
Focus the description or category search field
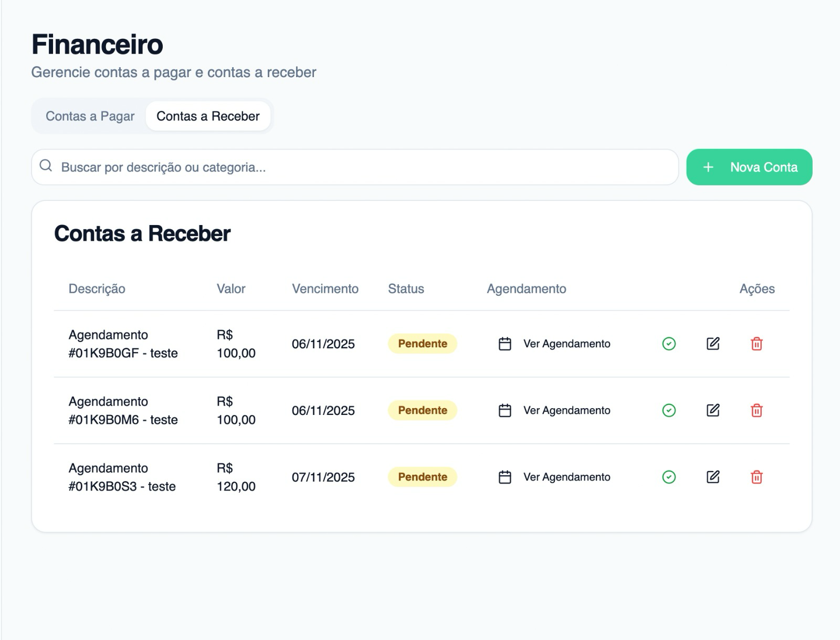click(362, 167)
